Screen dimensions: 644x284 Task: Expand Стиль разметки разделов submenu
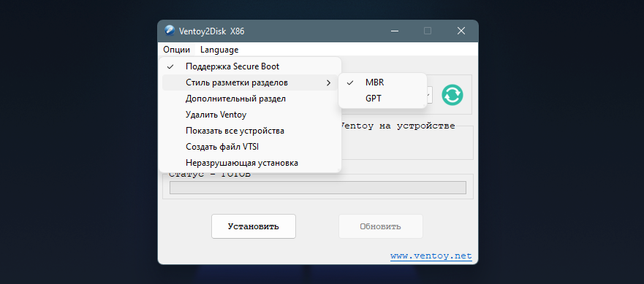(x=250, y=83)
